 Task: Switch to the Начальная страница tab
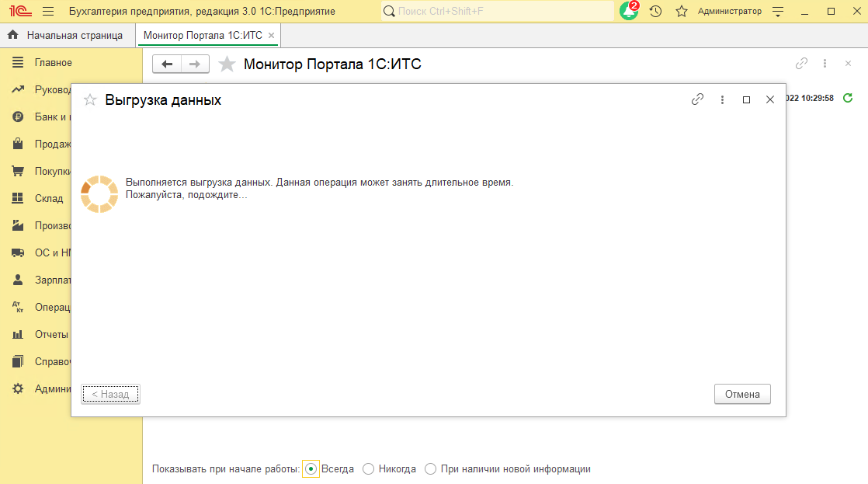tap(67, 36)
